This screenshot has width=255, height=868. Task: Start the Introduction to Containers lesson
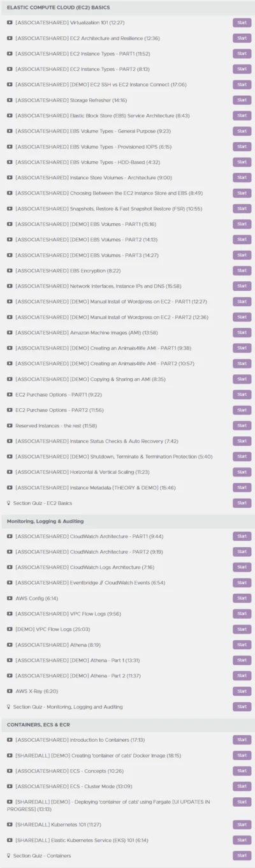point(242,740)
